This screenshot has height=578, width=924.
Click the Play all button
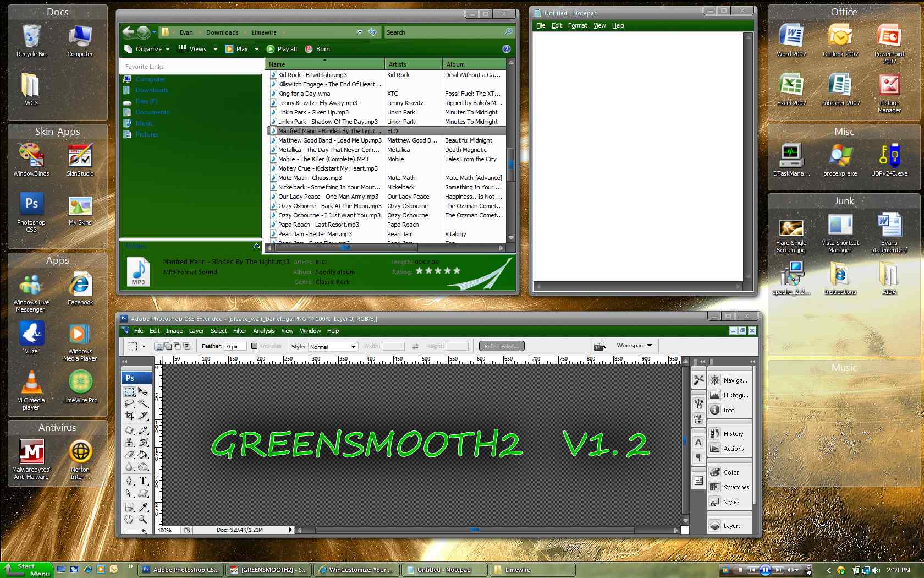point(282,49)
